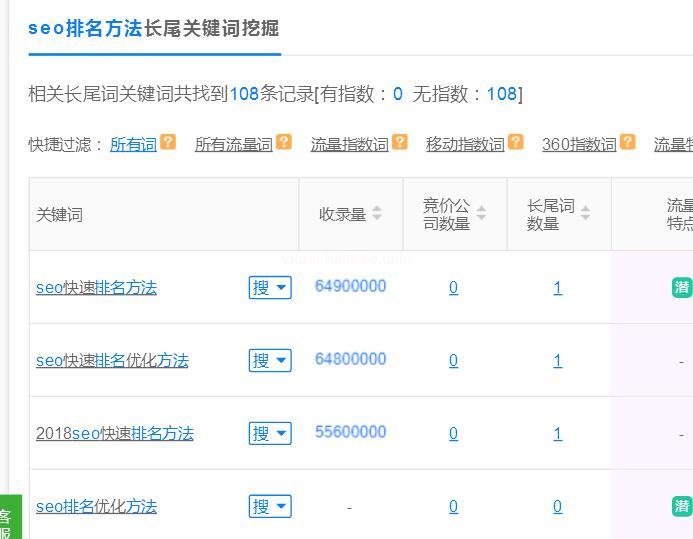Sort table by 收录量 column arrows
This screenshot has height=539, width=693.
pyautogui.click(x=377, y=214)
